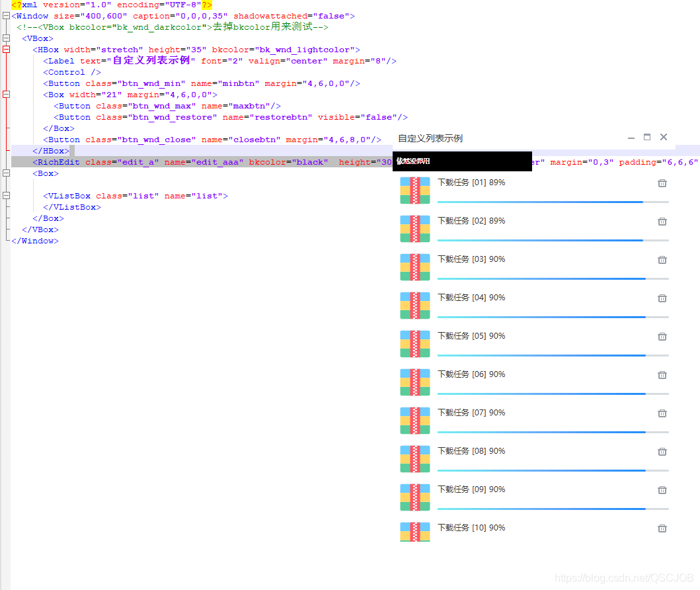Viewport: 700px width, 590px height.
Task: Click the commented VBox bkcolor line
Action: (173, 27)
